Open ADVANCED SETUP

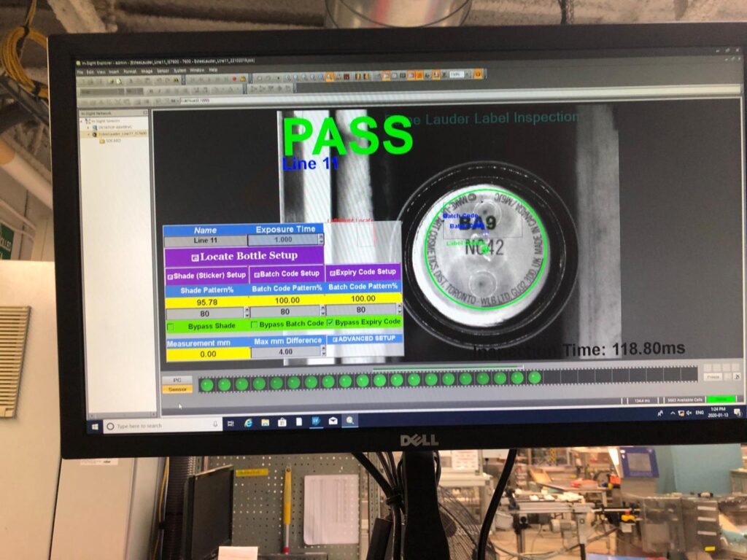[364, 338]
